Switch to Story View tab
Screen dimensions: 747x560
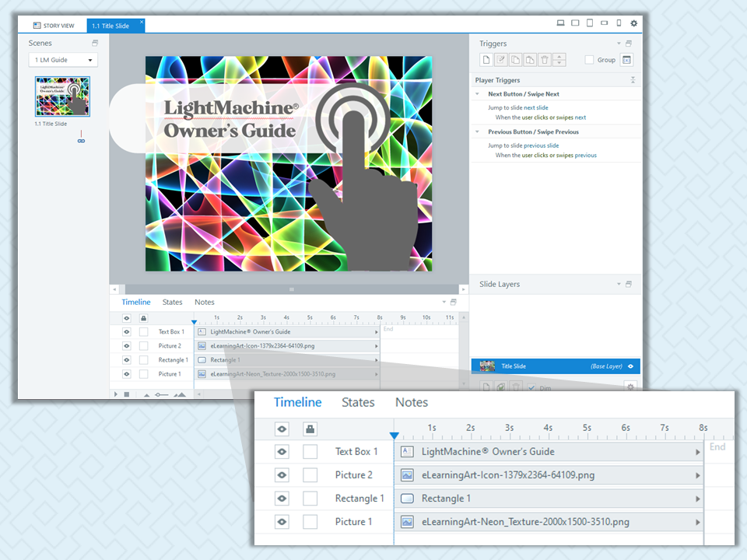click(54, 26)
